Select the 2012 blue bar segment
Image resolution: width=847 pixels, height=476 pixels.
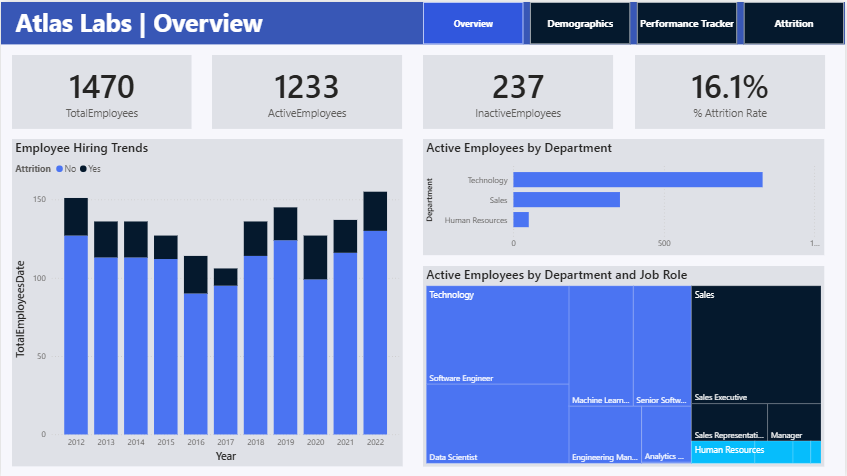[76, 334]
